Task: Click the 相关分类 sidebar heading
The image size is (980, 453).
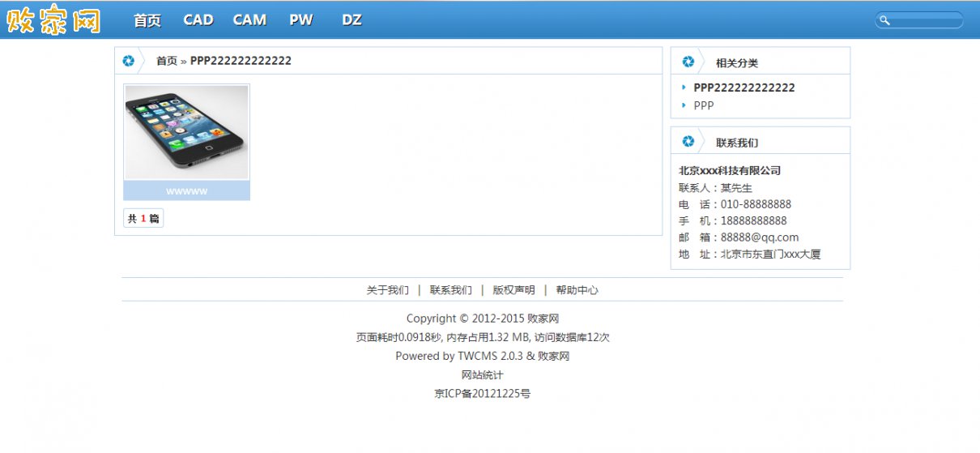Action: pos(737,62)
